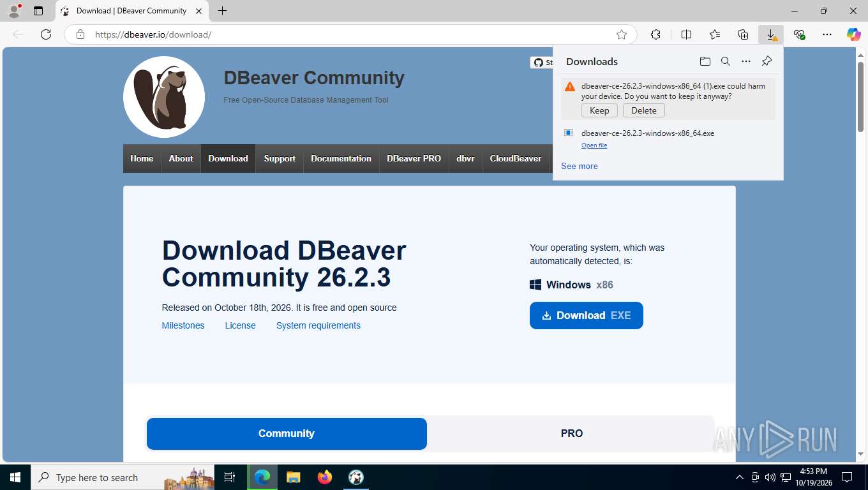Click the Windows Start button
This screenshot has width=868, height=490.
pyautogui.click(x=15, y=477)
